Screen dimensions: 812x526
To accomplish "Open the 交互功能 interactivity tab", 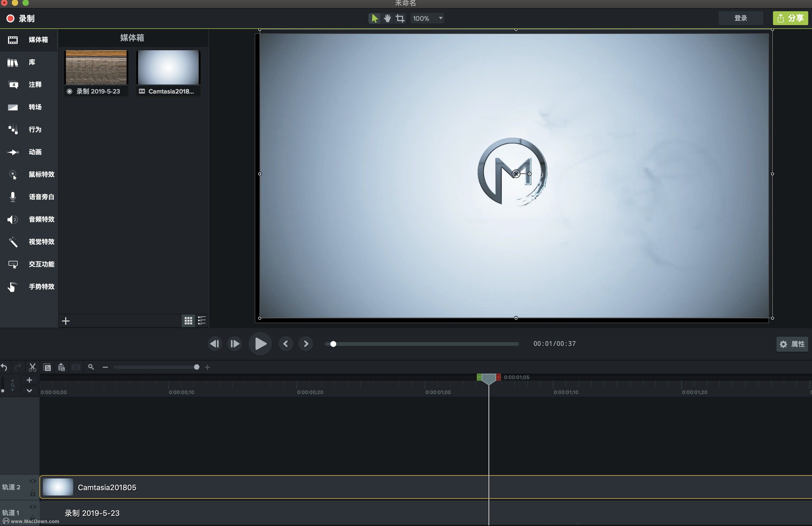I will 29,264.
